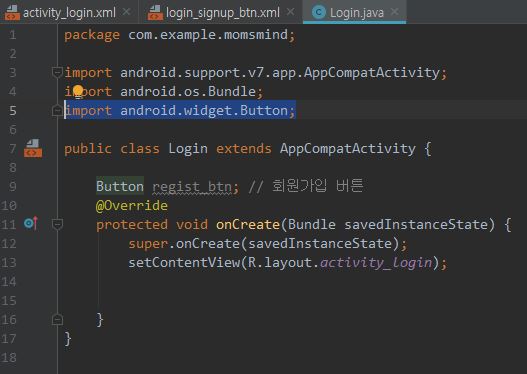Click the activity_login.xml tab file icon

[12, 13]
